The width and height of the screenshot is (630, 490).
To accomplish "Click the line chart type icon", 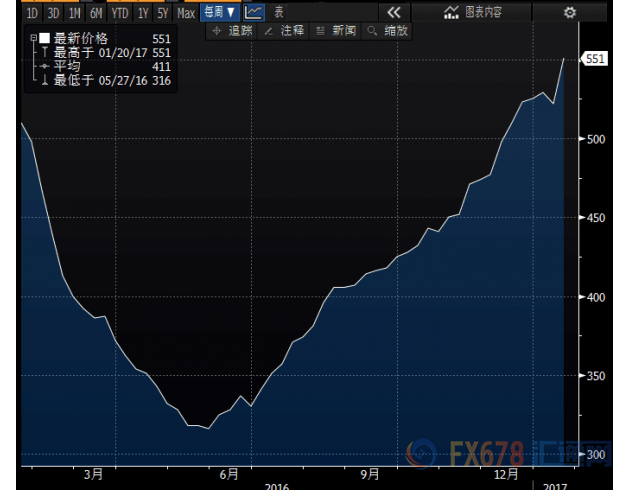I will click(x=254, y=12).
